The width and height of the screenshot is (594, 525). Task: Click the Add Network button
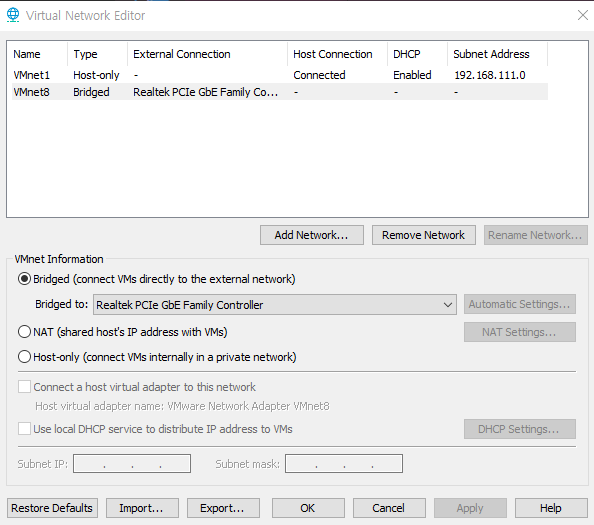click(312, 235)
